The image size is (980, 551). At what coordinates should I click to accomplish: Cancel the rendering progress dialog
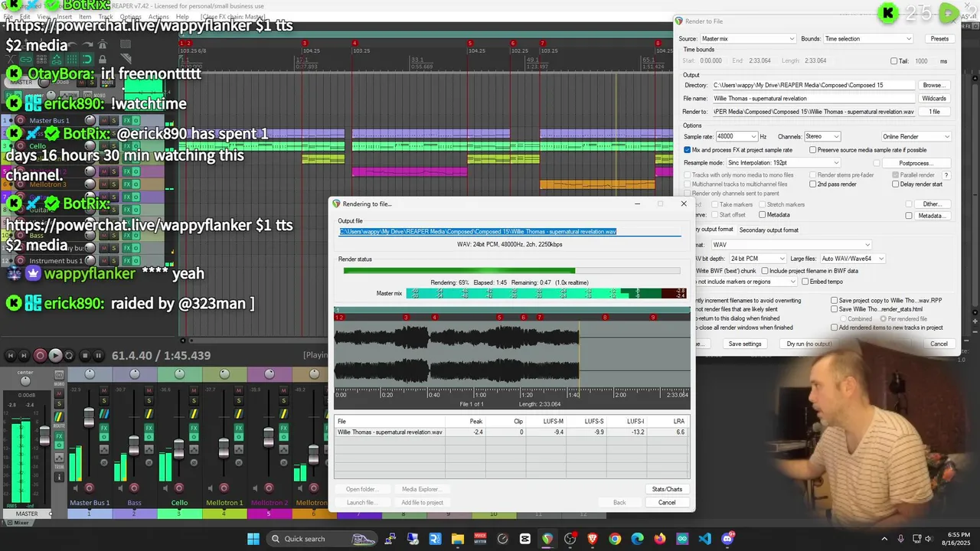click(667, 503)
